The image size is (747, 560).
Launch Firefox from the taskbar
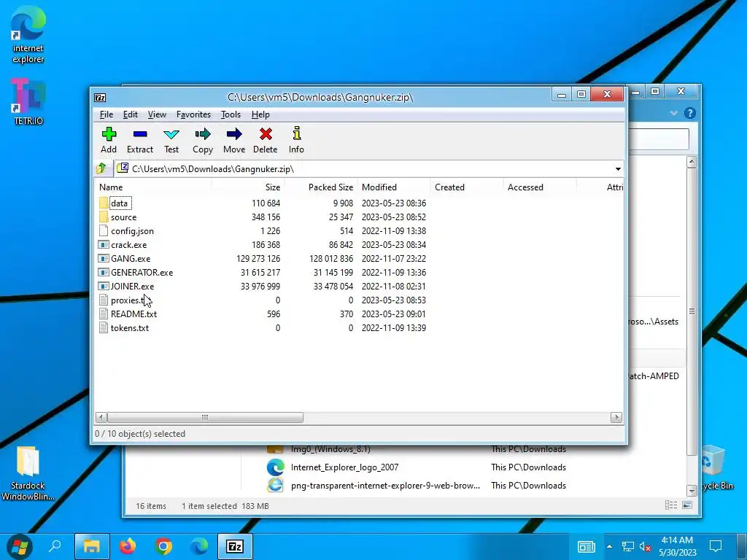click(127, 546)
